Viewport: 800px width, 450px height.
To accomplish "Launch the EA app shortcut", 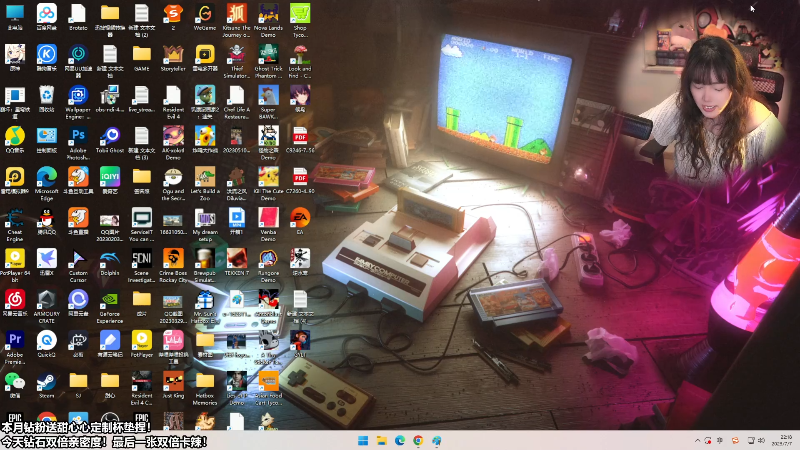I will 299,221.
